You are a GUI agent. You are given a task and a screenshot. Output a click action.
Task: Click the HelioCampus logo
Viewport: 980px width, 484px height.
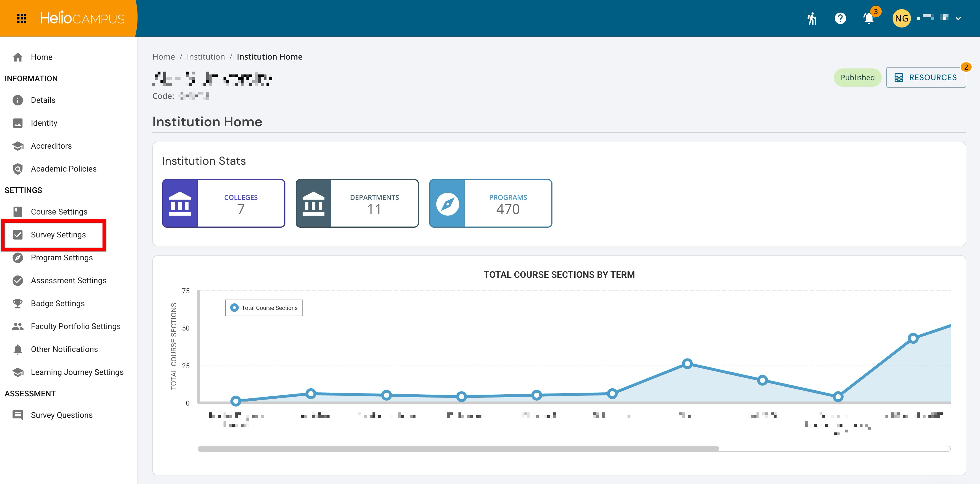[x=82, y=18]
